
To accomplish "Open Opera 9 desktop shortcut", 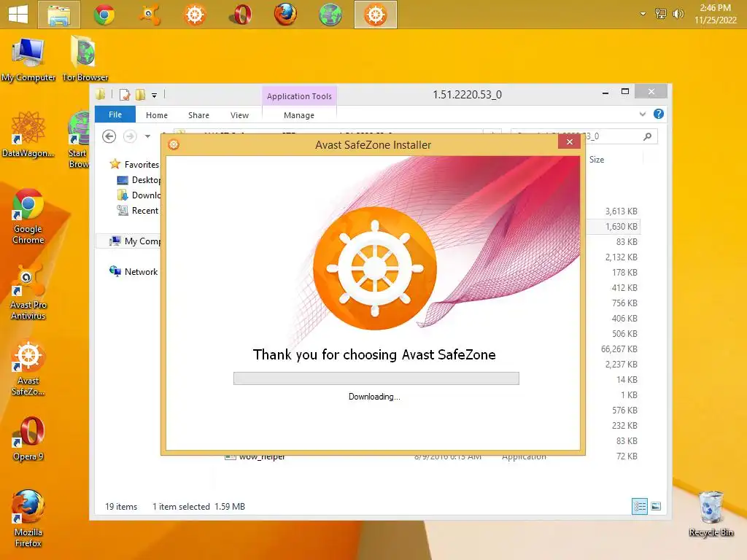I will tap(28, 438).
